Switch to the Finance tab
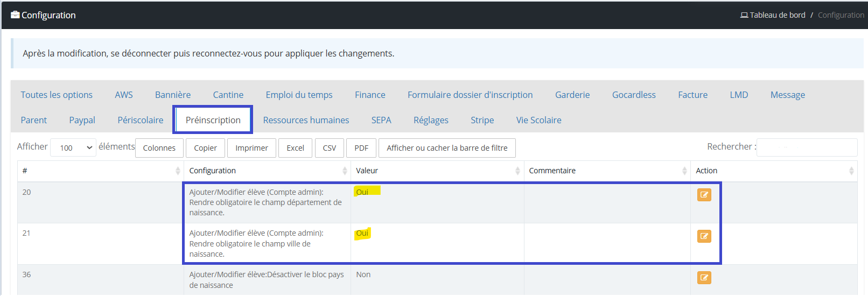Screen dimensions: 868x296 (x=370, y=95)
